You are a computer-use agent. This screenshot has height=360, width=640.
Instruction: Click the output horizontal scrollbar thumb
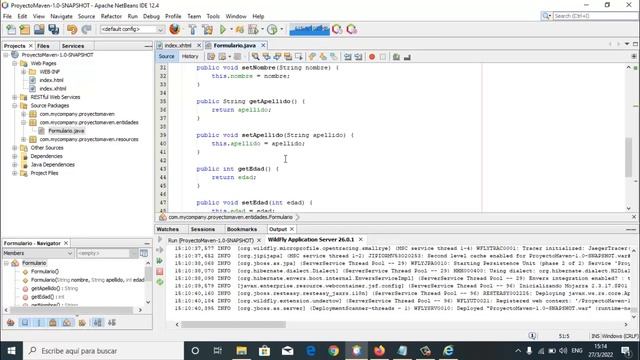233,324
